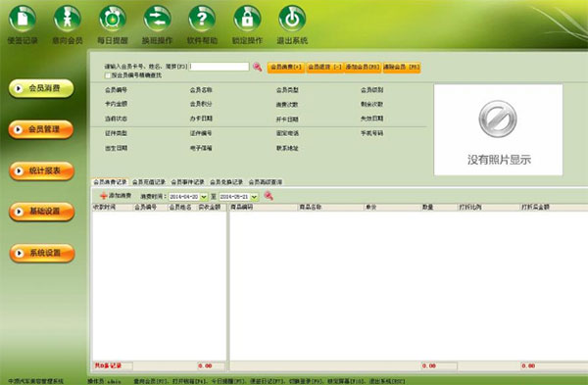Click the 单价 column header

pos(392,207)
